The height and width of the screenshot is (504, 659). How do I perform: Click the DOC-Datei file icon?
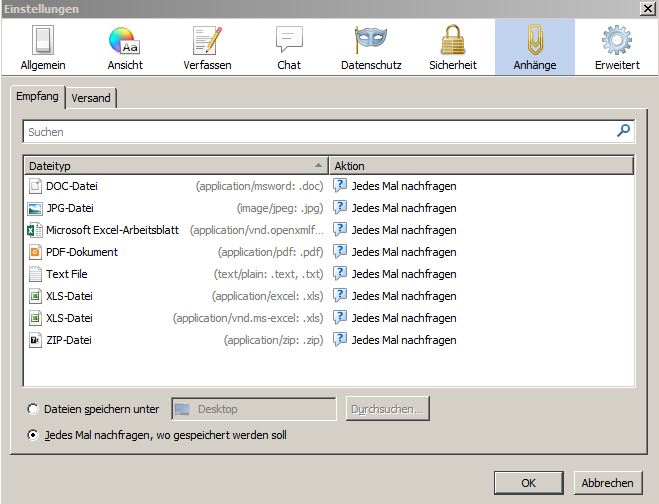pos(35,186)
